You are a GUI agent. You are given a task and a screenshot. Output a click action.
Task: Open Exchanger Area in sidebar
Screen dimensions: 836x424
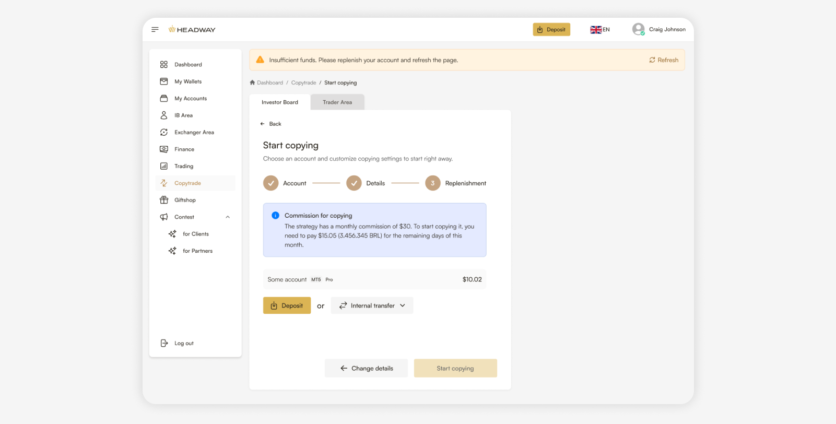point(193,132)
